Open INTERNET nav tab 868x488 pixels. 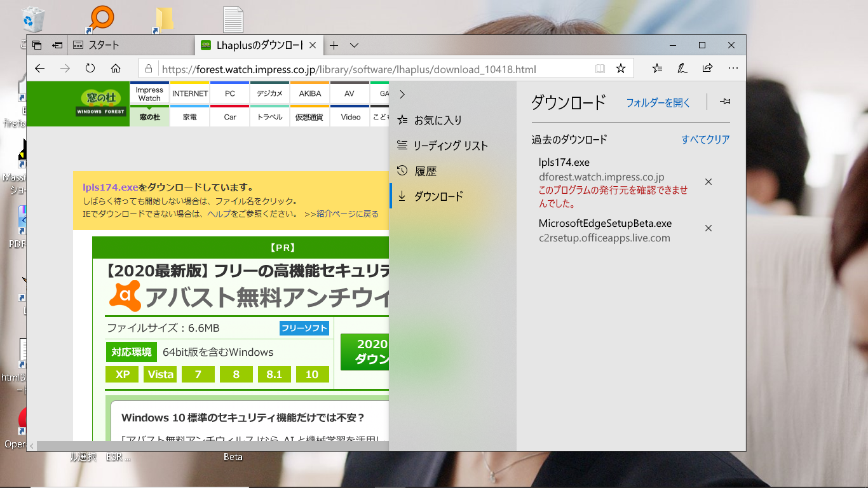[190, 93]
